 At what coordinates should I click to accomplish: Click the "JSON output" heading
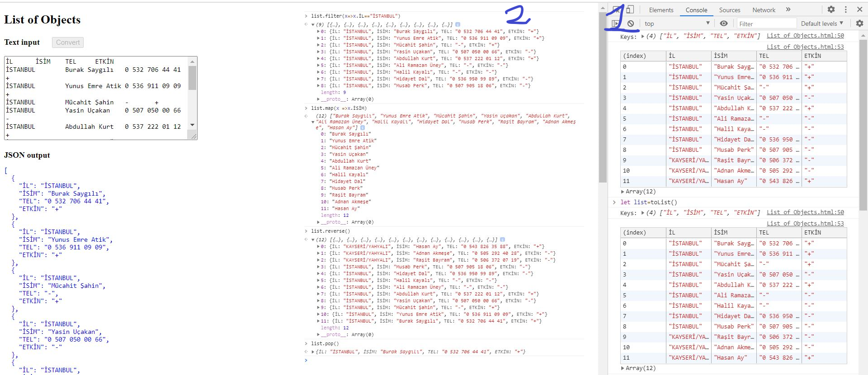[x=27, y=155]
